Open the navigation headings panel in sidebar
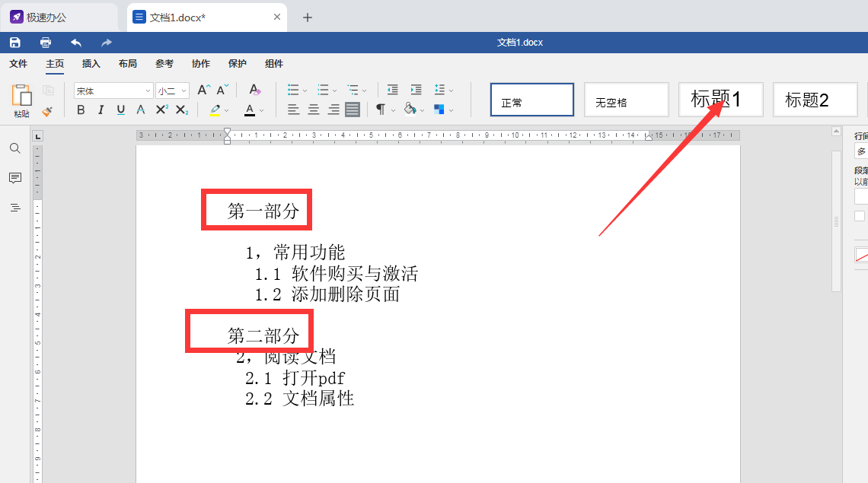Image resolution: width=868 pixels, height=483 pixels. 15,208
